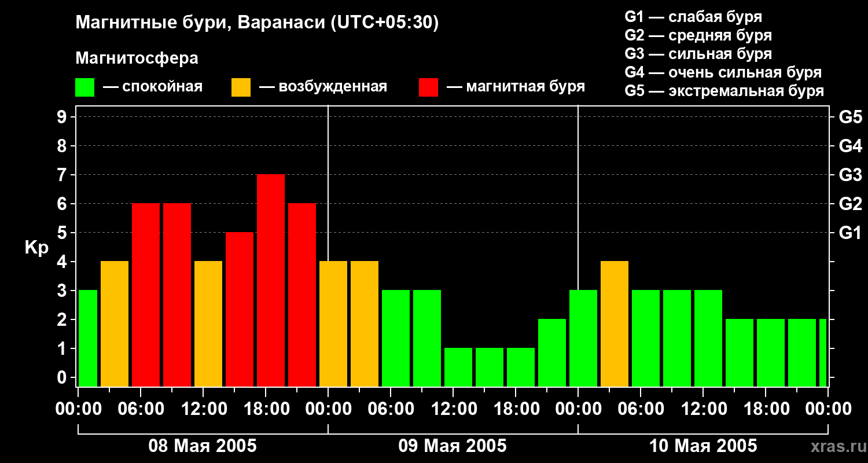Click the title 'Магнитные бури, Варанаси (UTC+05:30)'

(258, 23)
